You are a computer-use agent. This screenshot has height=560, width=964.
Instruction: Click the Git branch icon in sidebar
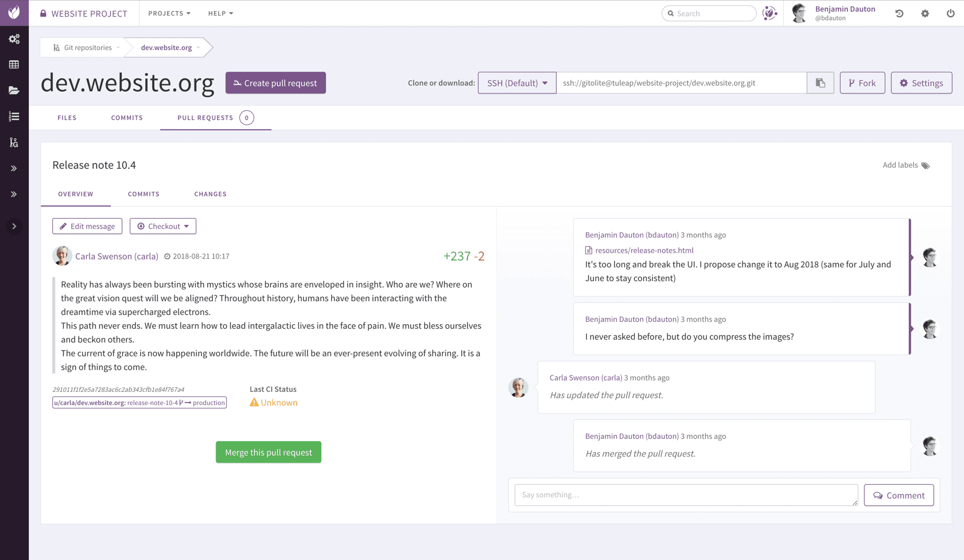[x=14, y=142]
